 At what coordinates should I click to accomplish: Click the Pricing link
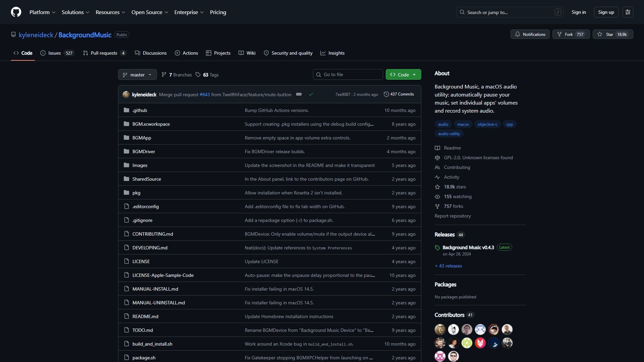(218, 12)
